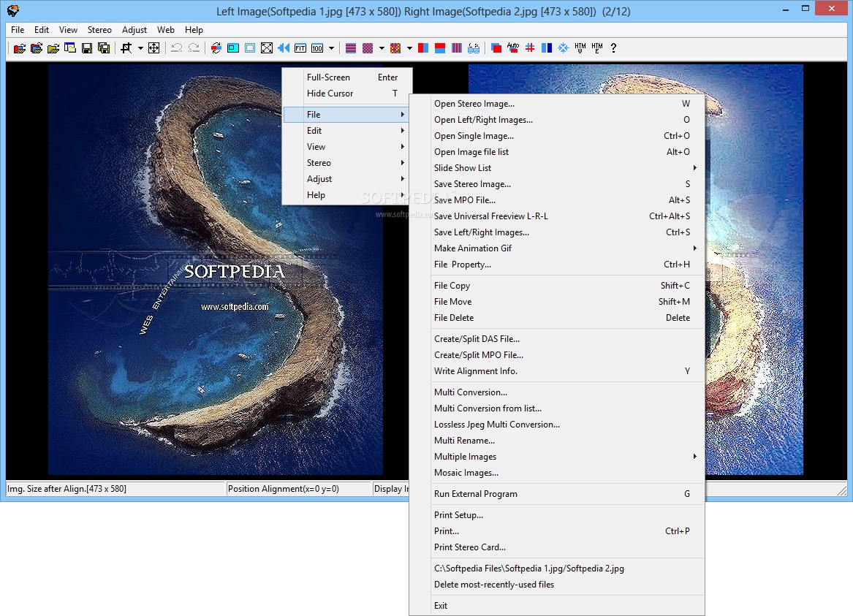Click the light blue framed window icon
The height and width of the screenshot is (616, 853).
pos(250,47)
